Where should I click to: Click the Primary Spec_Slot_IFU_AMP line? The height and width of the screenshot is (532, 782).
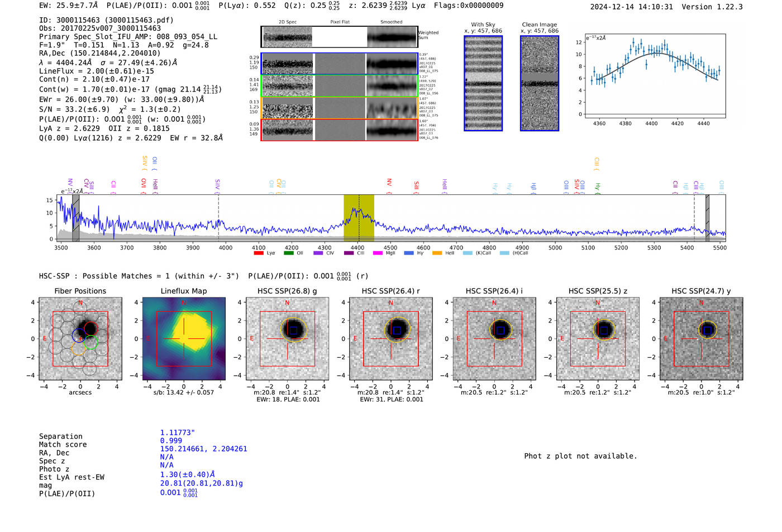(128, 37)
